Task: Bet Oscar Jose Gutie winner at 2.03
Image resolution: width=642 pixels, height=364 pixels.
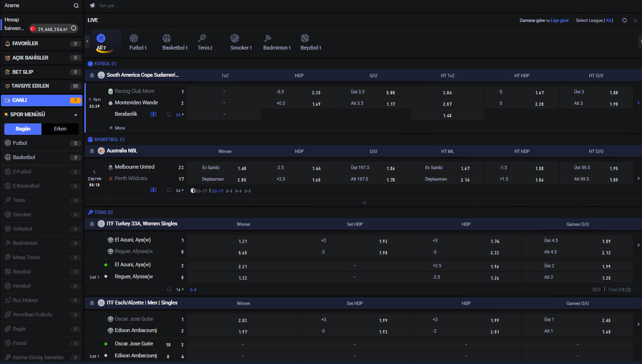Action: [243, 320]
